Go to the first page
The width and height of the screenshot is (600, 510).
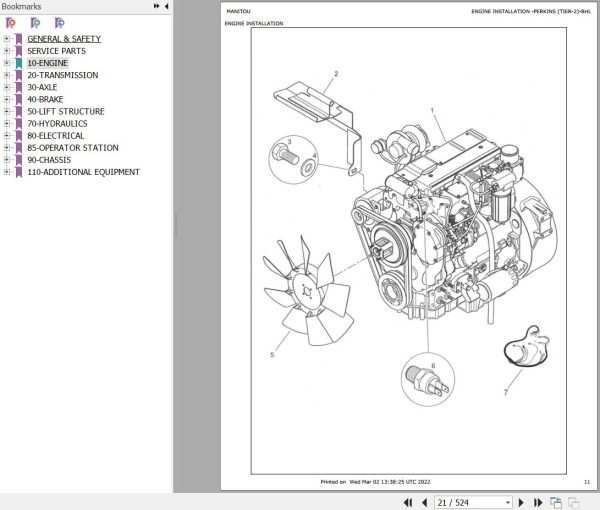408,502
